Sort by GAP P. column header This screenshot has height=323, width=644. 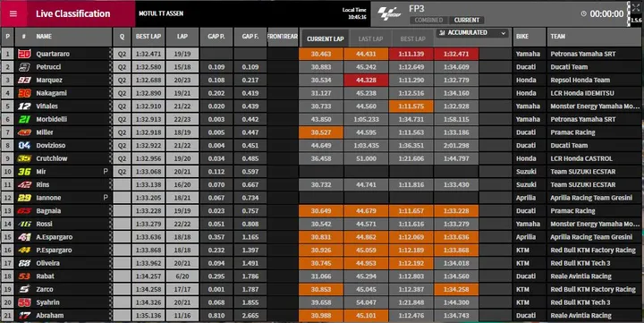coord(216,36)
